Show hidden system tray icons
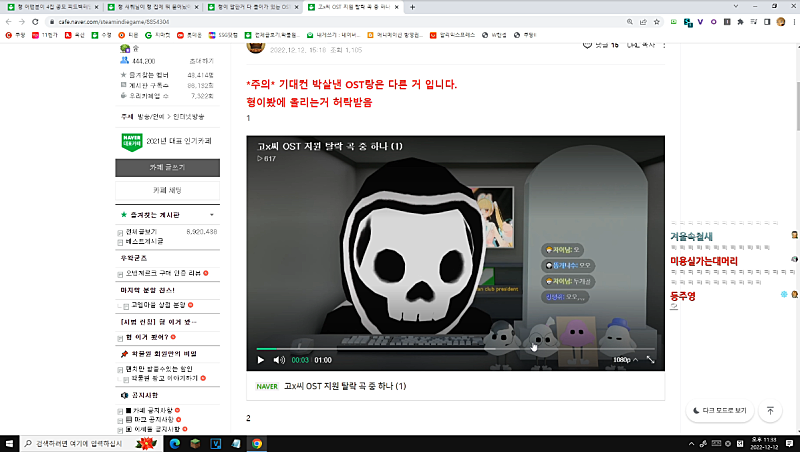Screen dimensions: 800x452 pos(691,443)
